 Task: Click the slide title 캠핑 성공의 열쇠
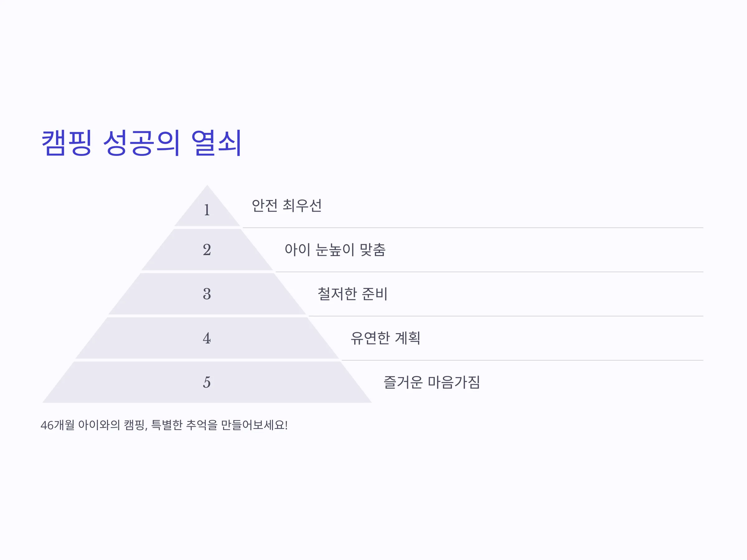(x=141, y=143)
